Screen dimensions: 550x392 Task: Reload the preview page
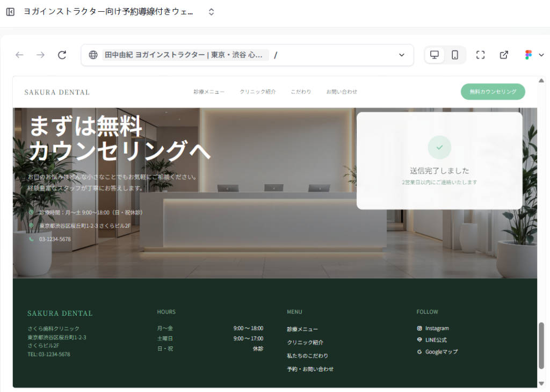pyautogui.click(x=62, y=55)
